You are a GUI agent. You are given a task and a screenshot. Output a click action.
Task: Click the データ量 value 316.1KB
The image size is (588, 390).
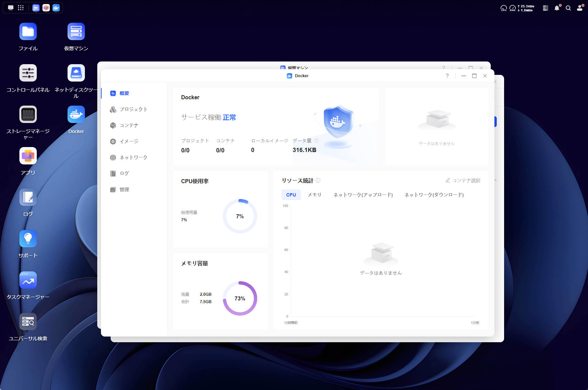[x=305, y=150]
